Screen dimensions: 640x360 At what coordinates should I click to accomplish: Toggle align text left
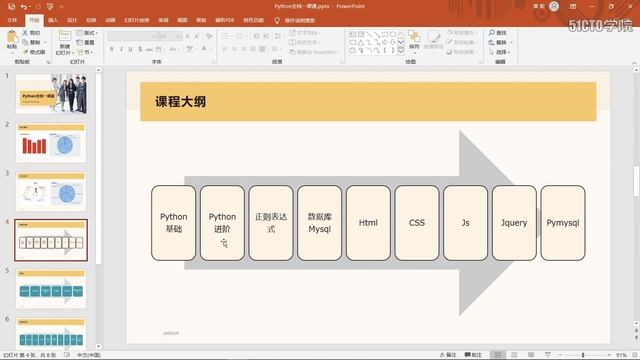click(x=225, y=49)
